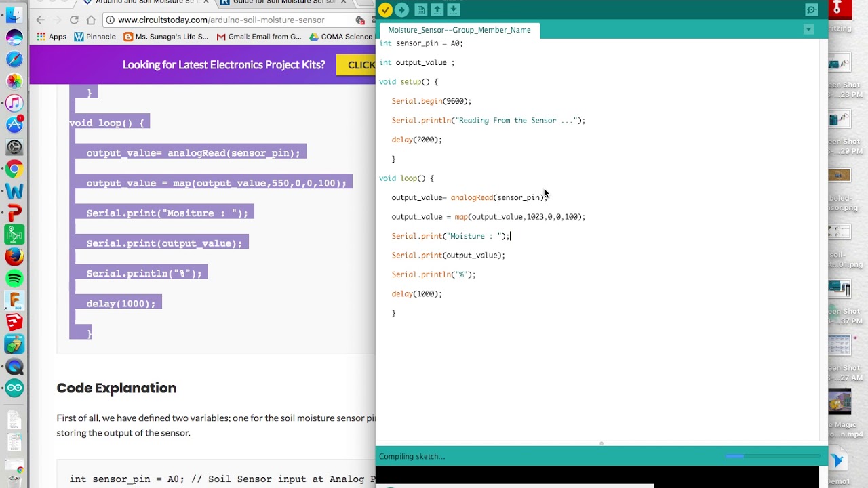Click the map(output_value,1023,0,0,100) line in Arduino
This screenshot has height=488, width=868.
tap(488, 217)
